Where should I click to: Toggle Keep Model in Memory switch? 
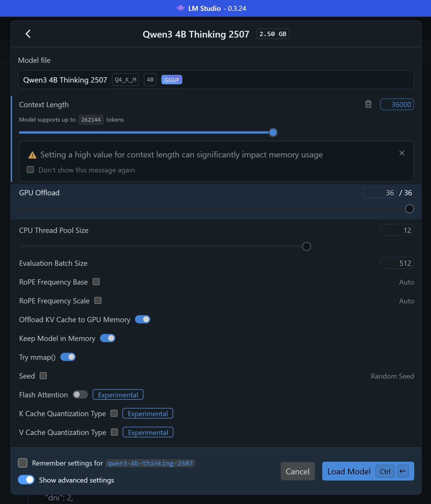(108, 338)
